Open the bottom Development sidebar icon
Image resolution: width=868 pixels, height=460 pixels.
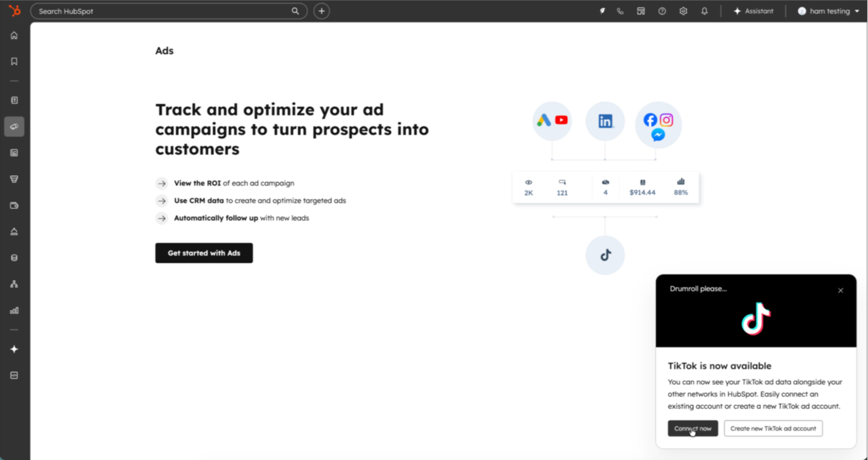[x=14, y=375]
